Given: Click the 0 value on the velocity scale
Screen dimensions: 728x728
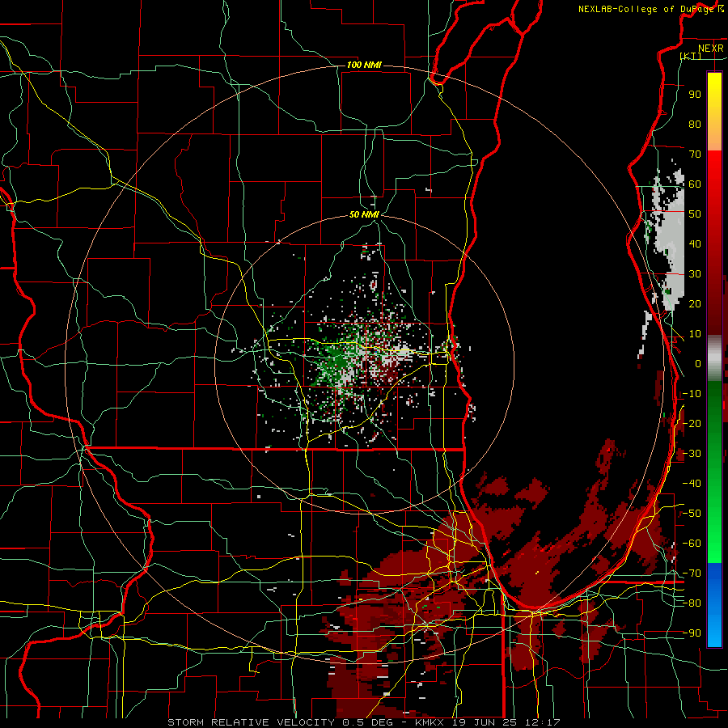Looking at the screenshot, I should click(698, 363).
